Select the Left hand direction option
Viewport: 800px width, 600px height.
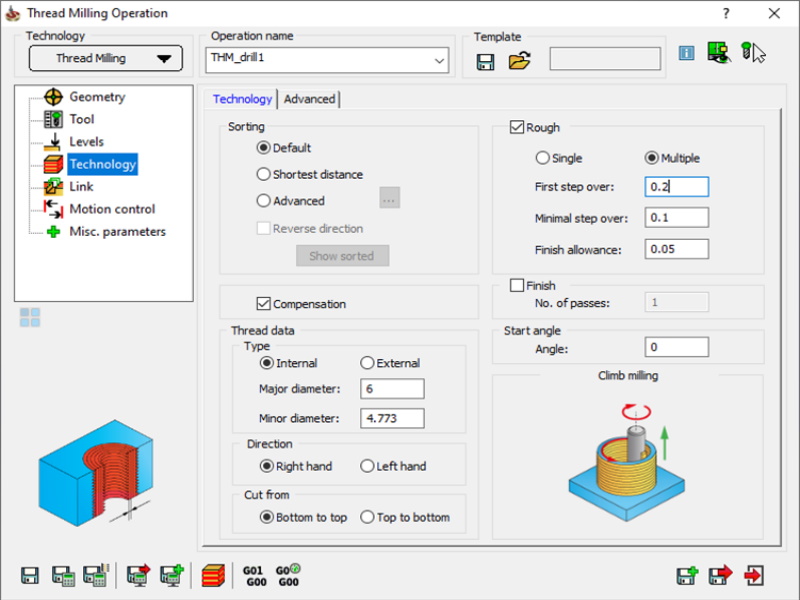pyautogui.click(x=367, y=466)
